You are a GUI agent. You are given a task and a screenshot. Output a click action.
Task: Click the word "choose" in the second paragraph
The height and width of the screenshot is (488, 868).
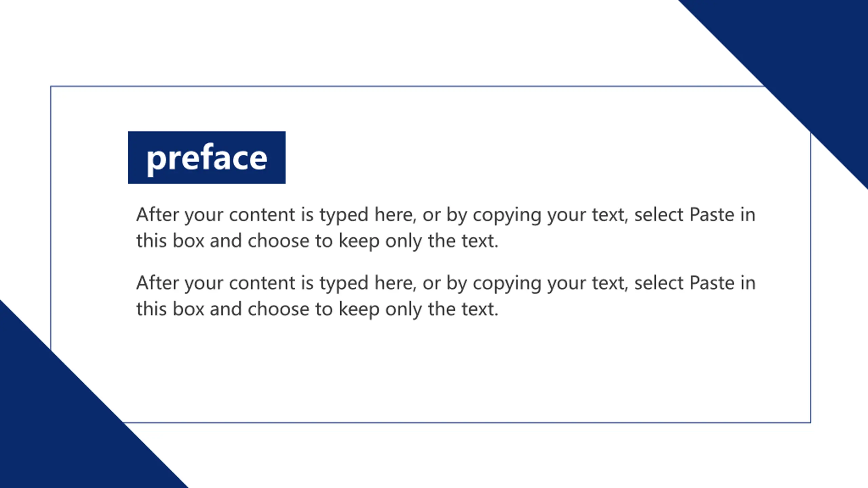point(278,309)
